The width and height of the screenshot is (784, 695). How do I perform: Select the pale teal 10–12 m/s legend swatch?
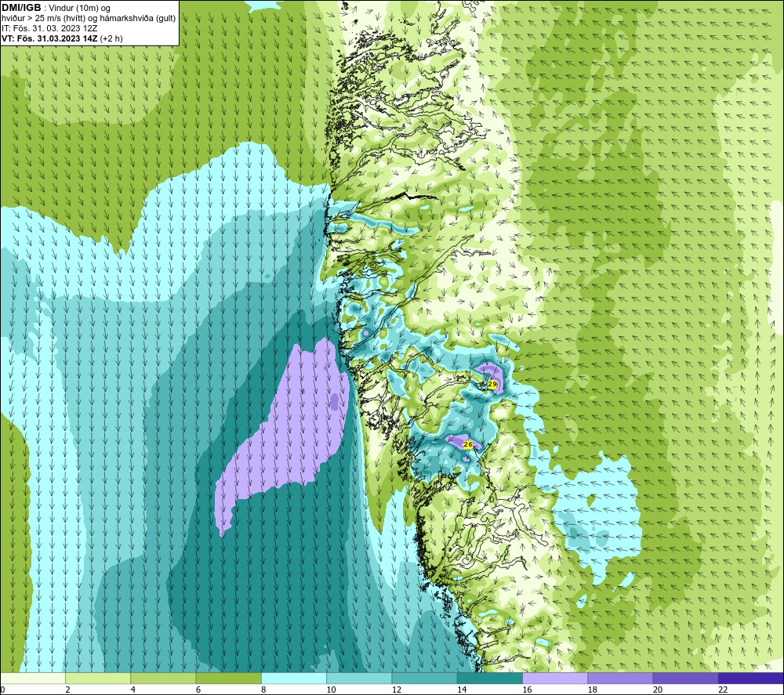pos(359,679)
